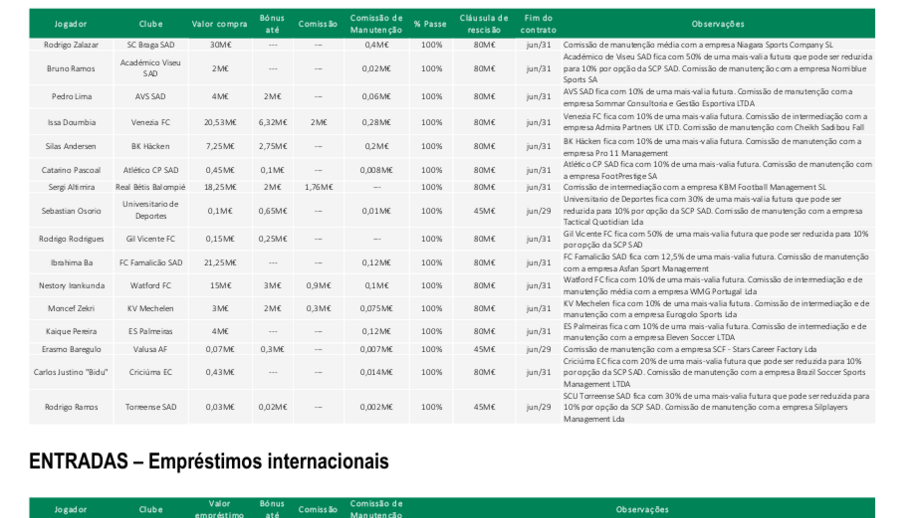This screenshot has height=518, width=920.
Task: Click 'Observações' header in the lower table
Action: tap(642, 510)
